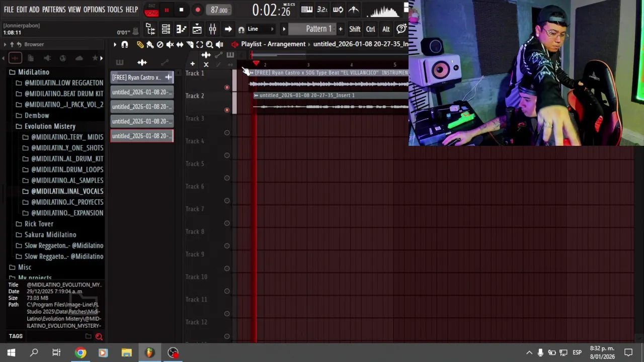Click the red search icon near TAGS
The width and height of the screenshot is (644, 362).
[99, 336]
